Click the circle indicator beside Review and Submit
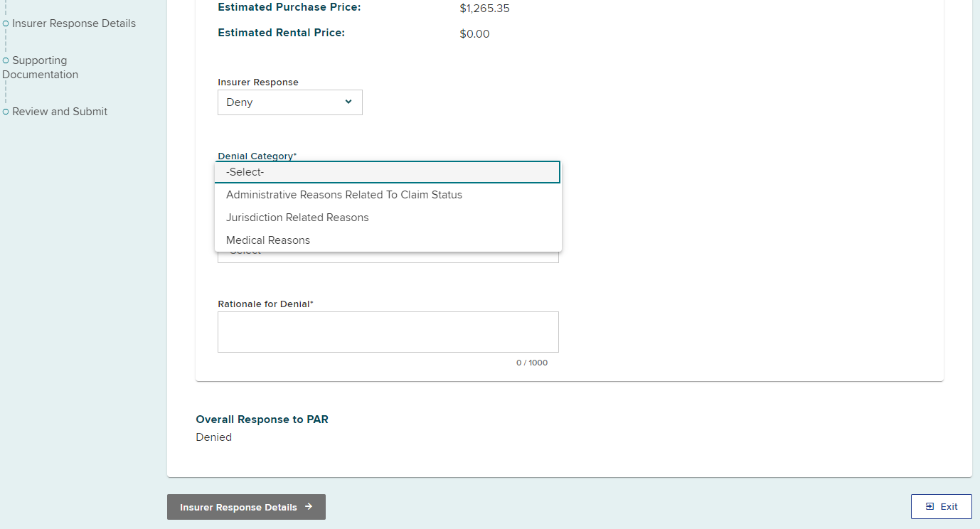Viewport: 980px width, 529px height. point(5,111)
